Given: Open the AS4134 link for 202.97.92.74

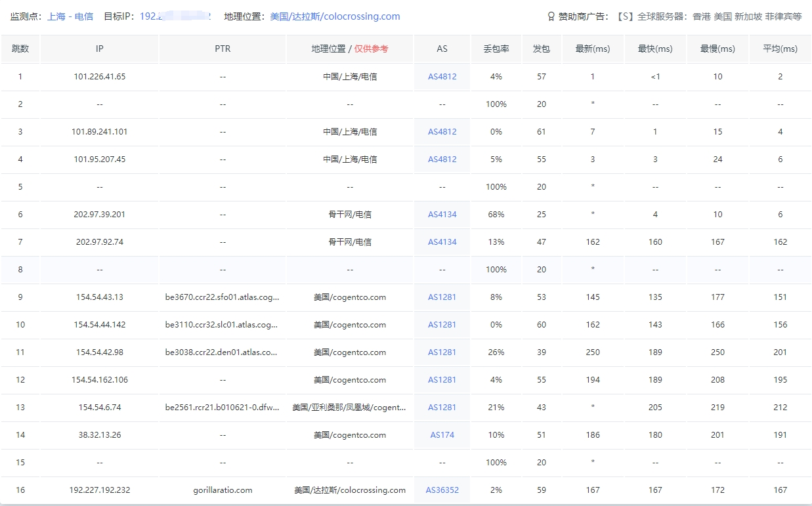Looking at the screenshot, I should pos(442,242).
